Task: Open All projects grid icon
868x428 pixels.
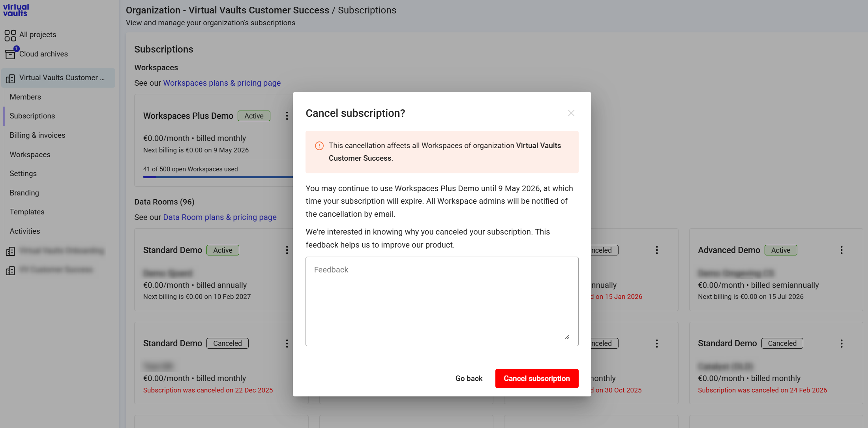Action: pyautogui.click(x=10, y=36)
